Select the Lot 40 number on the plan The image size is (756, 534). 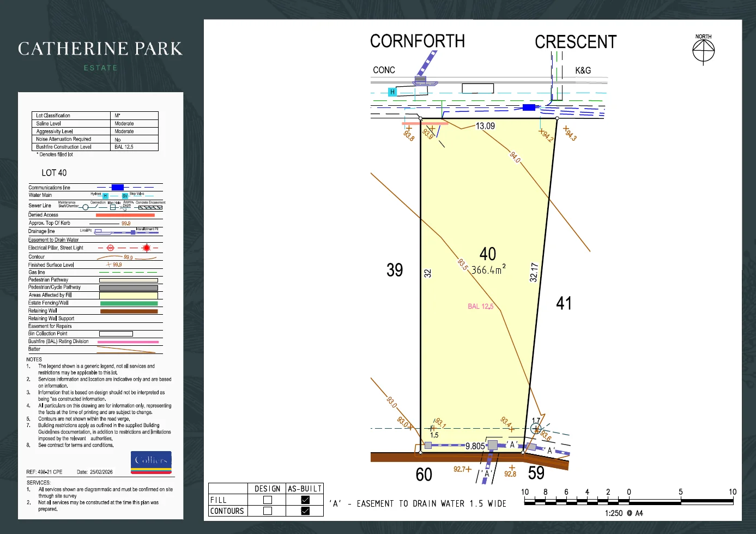coord(488,254)
